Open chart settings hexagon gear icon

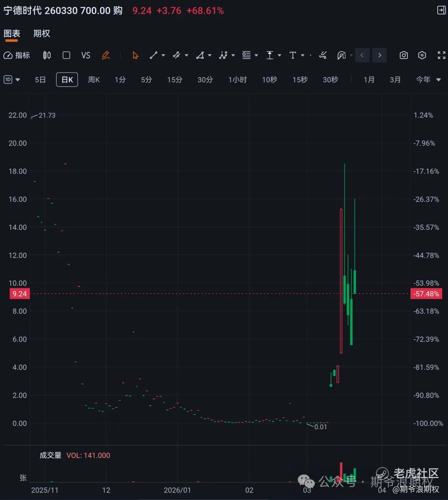pos(422,55)
